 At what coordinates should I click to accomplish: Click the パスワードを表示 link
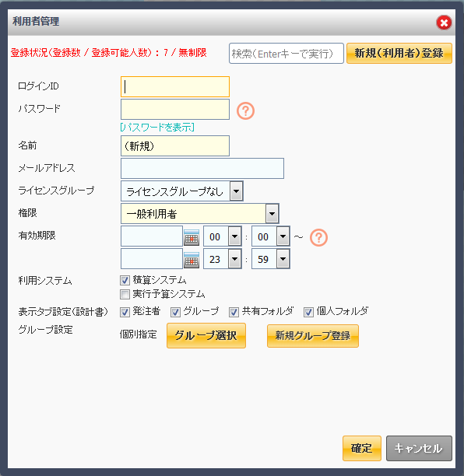pyautogui.click(x=157, y=127)
